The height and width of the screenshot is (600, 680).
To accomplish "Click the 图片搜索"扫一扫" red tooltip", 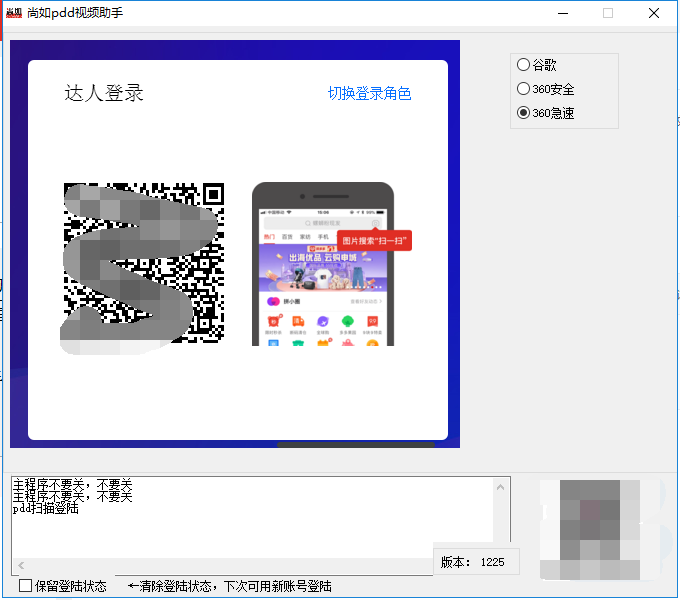I will [x=374, y=241].
